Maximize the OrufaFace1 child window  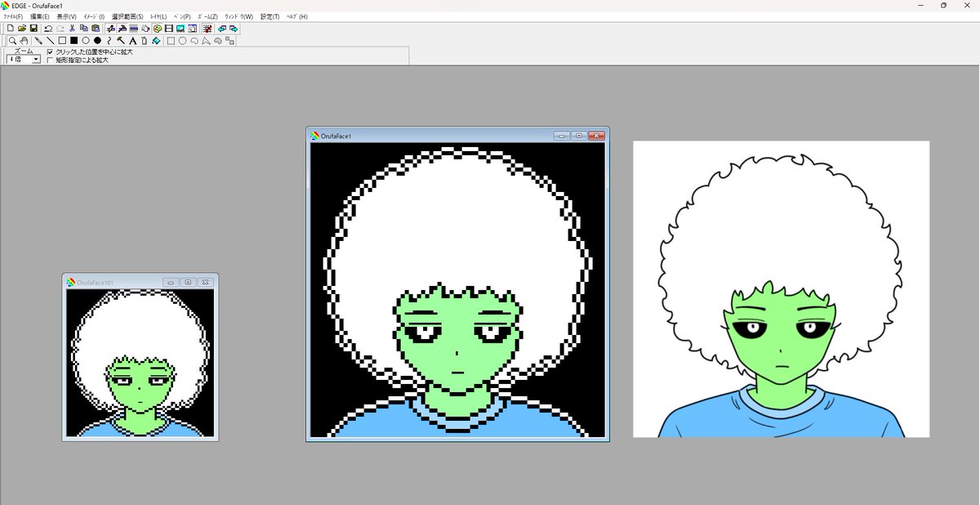click(x=579, y=136)
